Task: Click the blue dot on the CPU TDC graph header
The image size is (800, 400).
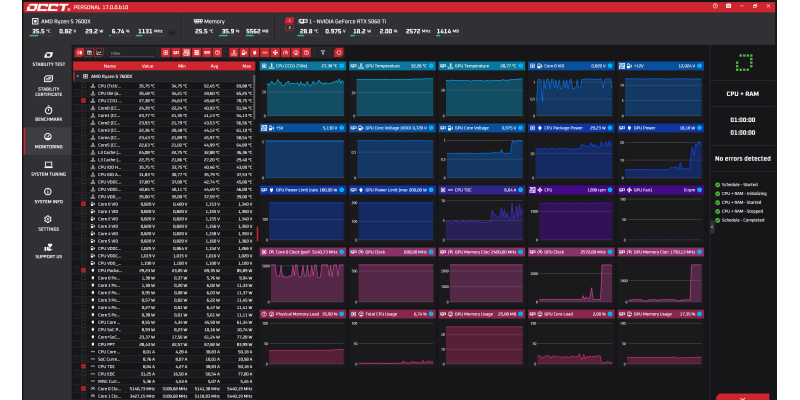Action: click(x=521, y=190)
